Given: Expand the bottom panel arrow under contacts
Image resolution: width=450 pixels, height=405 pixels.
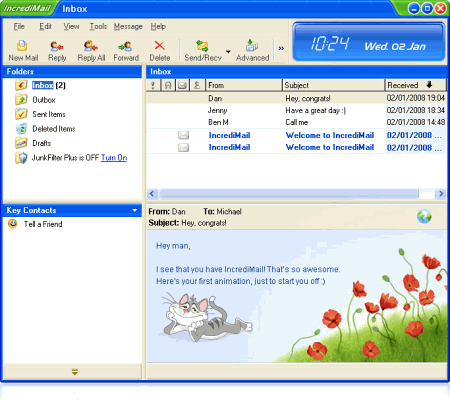Looking at the screenshot, I should click(x=74, y=372).
